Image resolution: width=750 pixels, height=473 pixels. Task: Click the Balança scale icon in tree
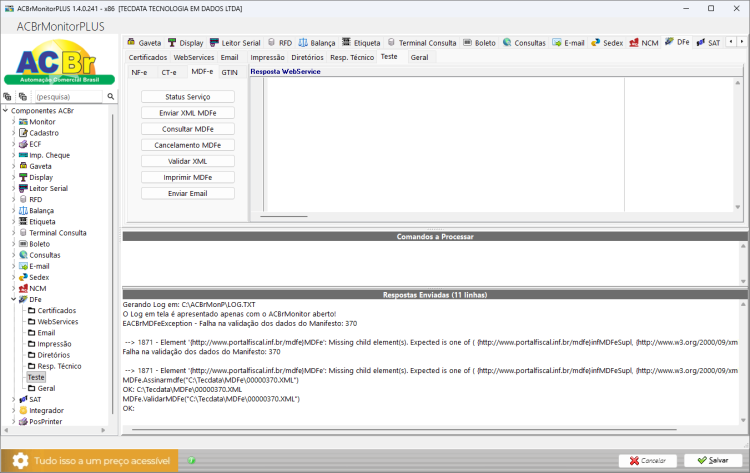point(23,210)
